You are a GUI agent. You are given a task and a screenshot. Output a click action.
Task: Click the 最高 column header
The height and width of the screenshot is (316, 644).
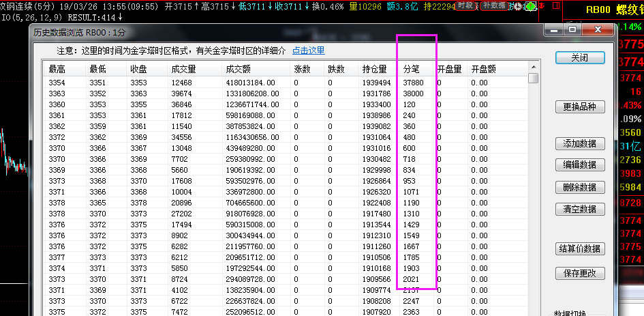click(65, 69)
